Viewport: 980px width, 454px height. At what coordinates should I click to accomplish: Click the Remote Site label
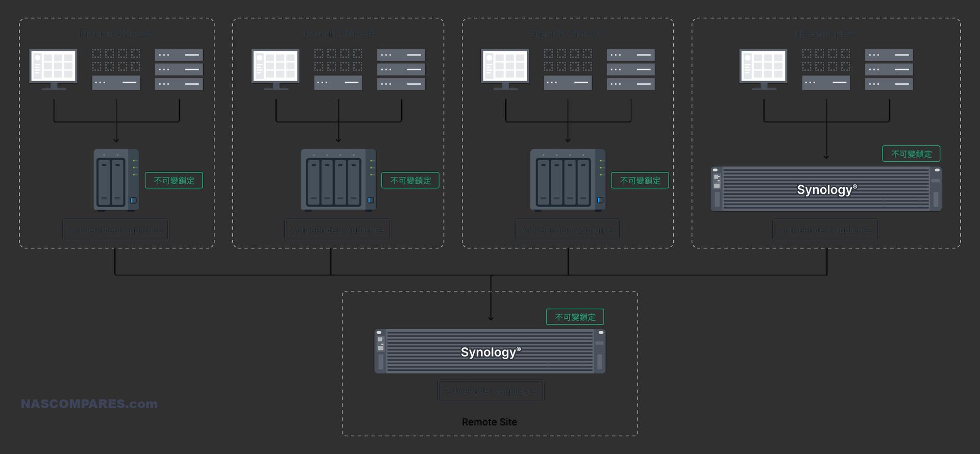[x=489, y=422]
